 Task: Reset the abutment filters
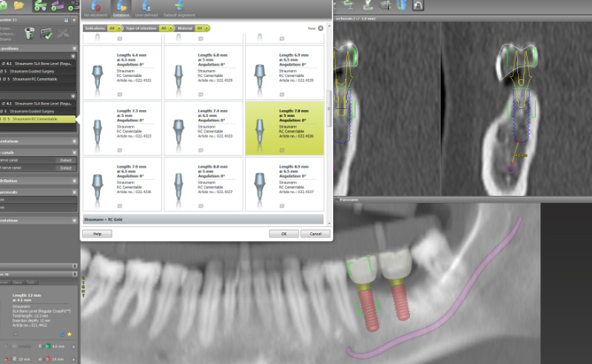pos(320,28)
